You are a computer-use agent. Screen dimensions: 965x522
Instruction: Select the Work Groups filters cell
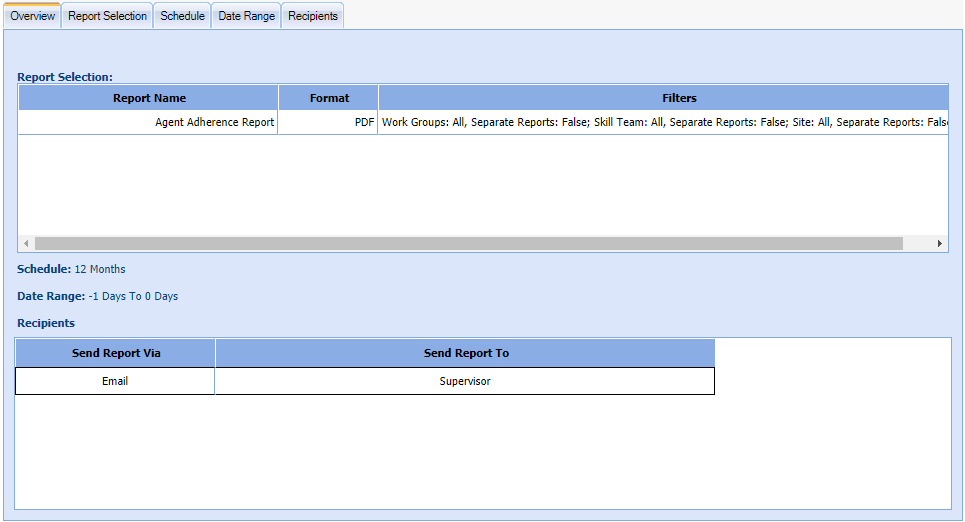[664, 123]
